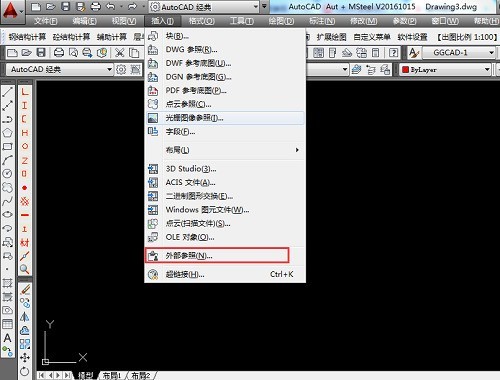The height and width of the screenshot is (380, 500).
Task: Choose ACIS 文件(A)... menu entry
Action: coord(225,182)
